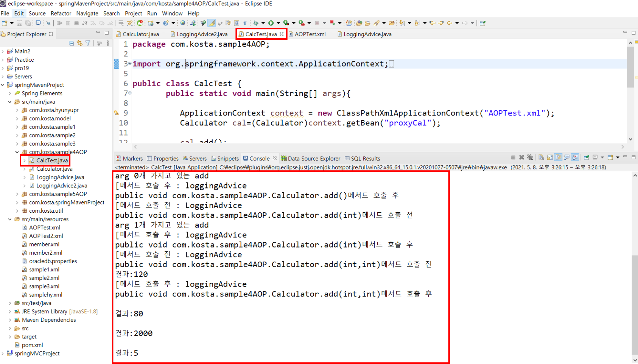Click Collapse All in Project Explorer
Image resolution: width=638 pixels, height=364 pixels.
(71, 43)
